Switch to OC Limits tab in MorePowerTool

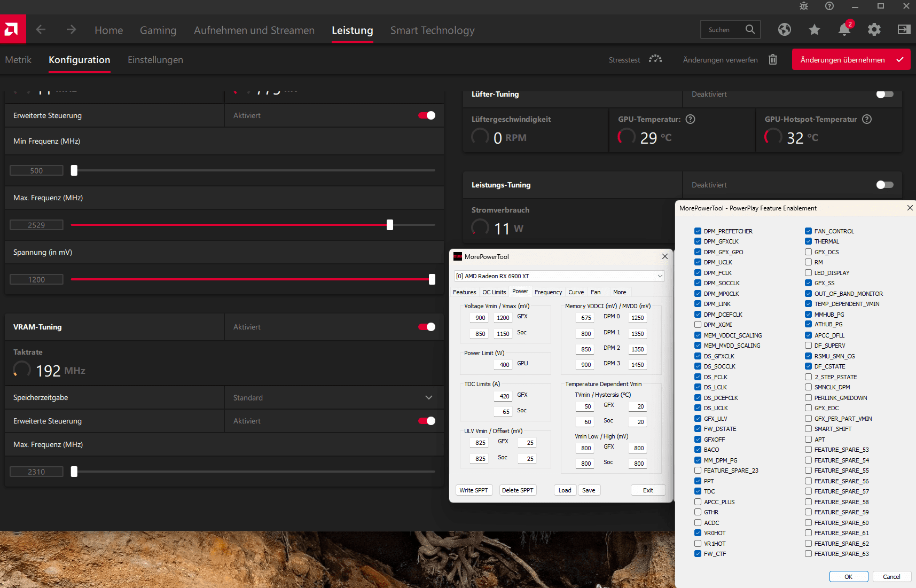tap(494, 292)
